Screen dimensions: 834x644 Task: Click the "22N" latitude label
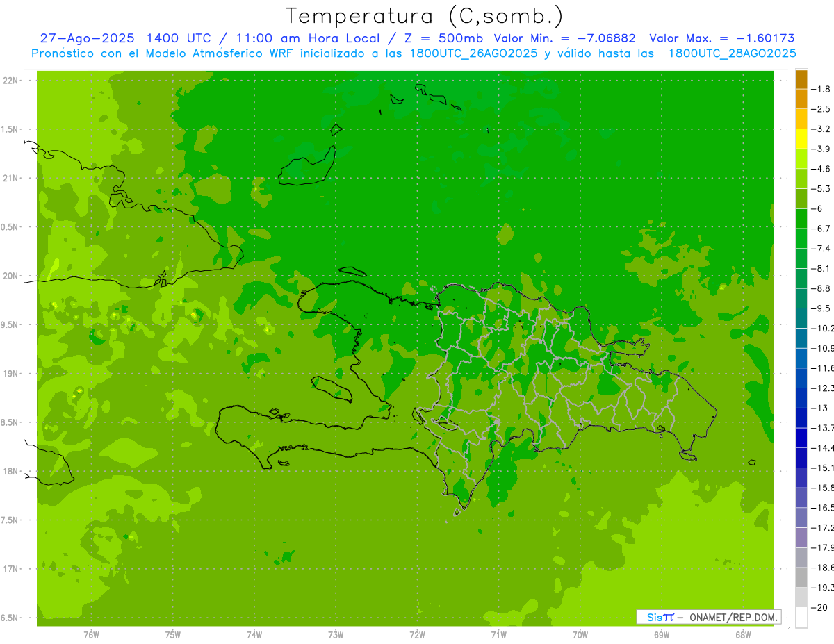point(10,81)
